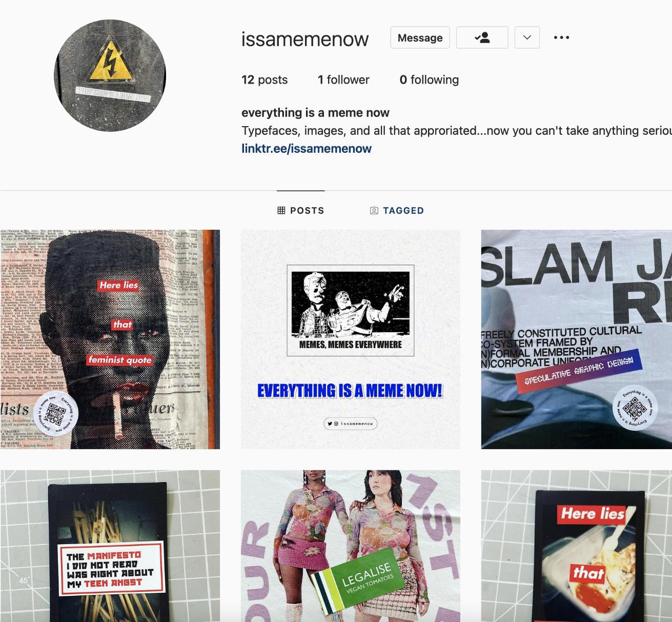The image size is (672, 622).
Task: Open the issamemenow profile picture
Action: click(x=110, y=75)
